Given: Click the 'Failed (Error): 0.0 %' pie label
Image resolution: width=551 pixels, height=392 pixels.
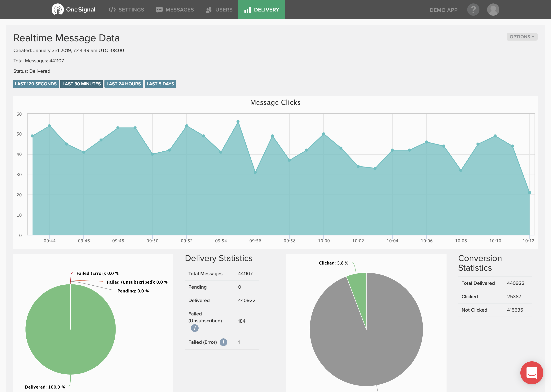Looking at the screenshot, I should click(97, 273).
